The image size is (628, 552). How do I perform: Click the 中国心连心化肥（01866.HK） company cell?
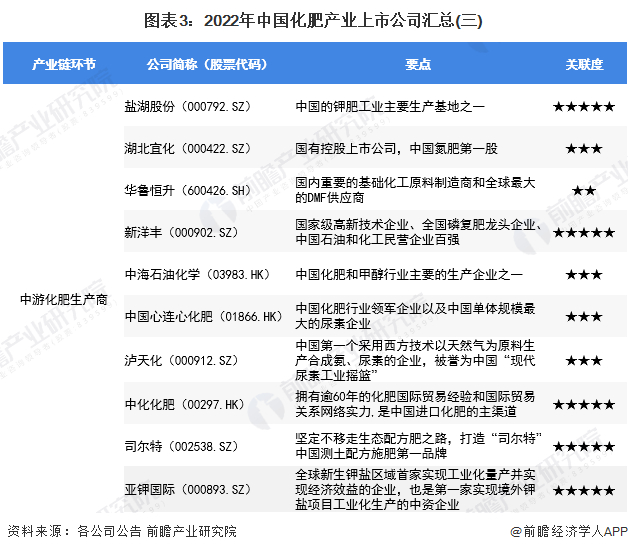[203, 316]
